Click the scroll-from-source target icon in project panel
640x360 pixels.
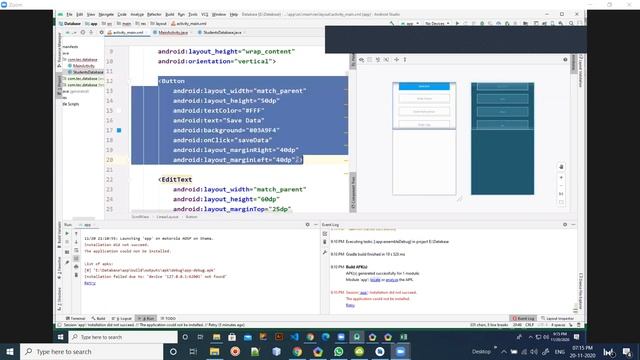(83, 32)
